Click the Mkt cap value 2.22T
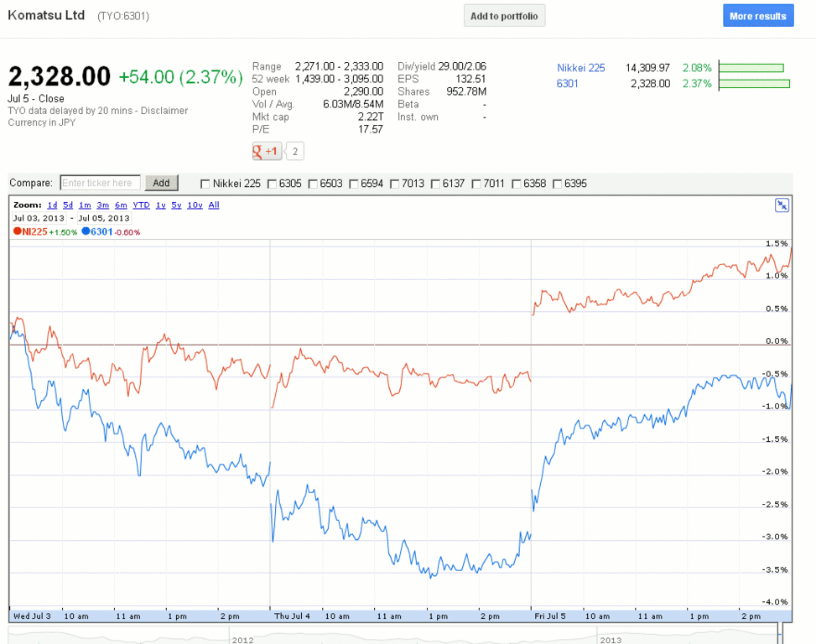Viewport: 816px width, 644px height. (370, 117)
